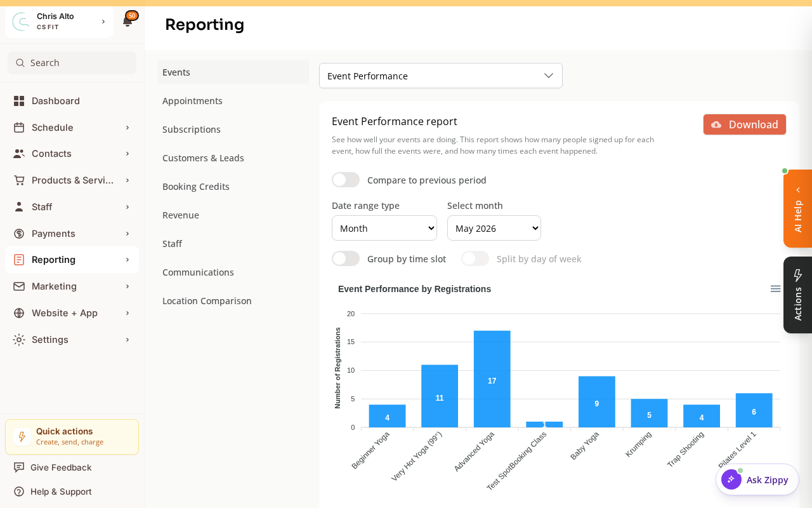Click the Download button
This screenshot has height=508, width=812.
[x=745, y=124]
